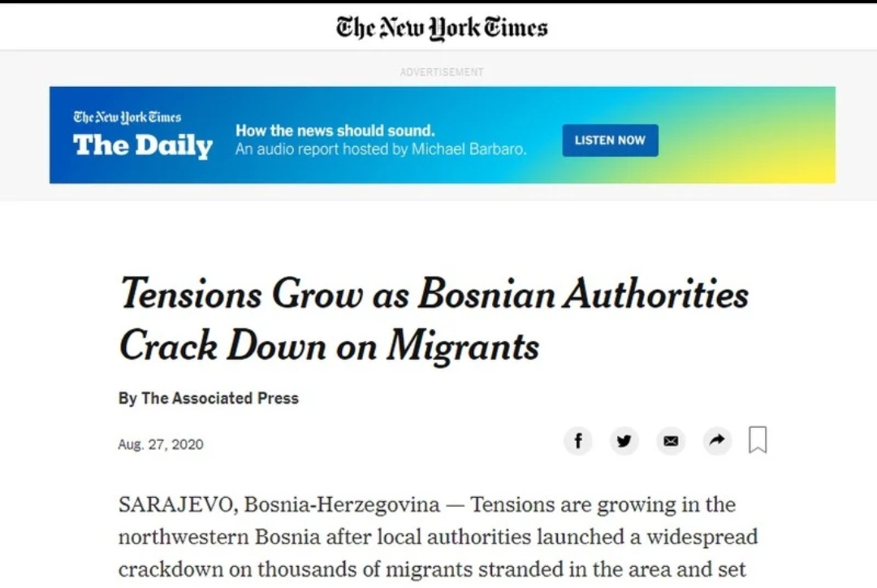Image resolution: width=877 pixels, height=588 pixels.
Task: Click the ADVERTISEMENT label above the banner
Action: (x=442, y=72)
